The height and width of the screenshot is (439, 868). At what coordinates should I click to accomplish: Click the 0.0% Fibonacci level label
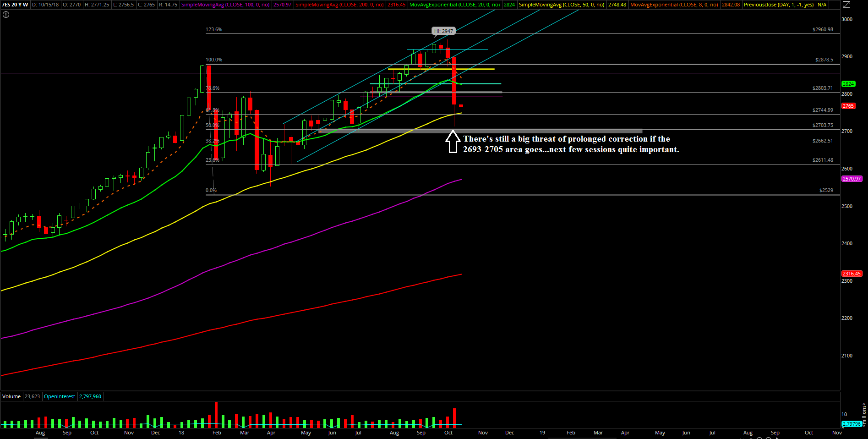211,190
